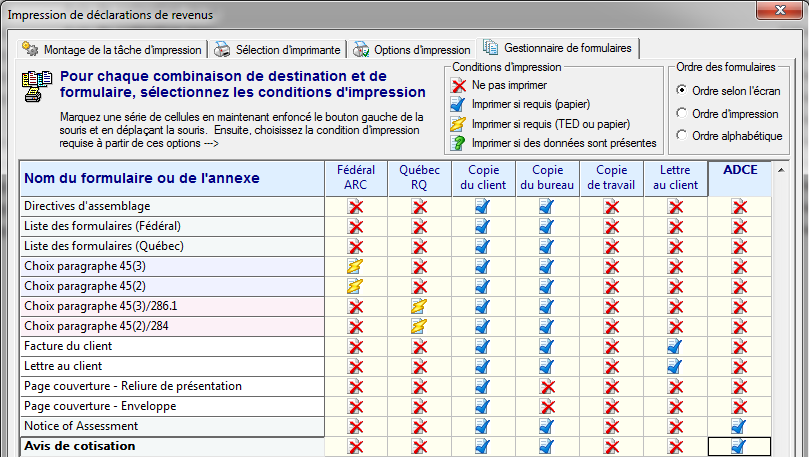Image resolution: width=809 pixels, height=457 pixels.
Task: Select 'Imprimer si requis (papier)' checkmark icon
Action: pos(460,105)
